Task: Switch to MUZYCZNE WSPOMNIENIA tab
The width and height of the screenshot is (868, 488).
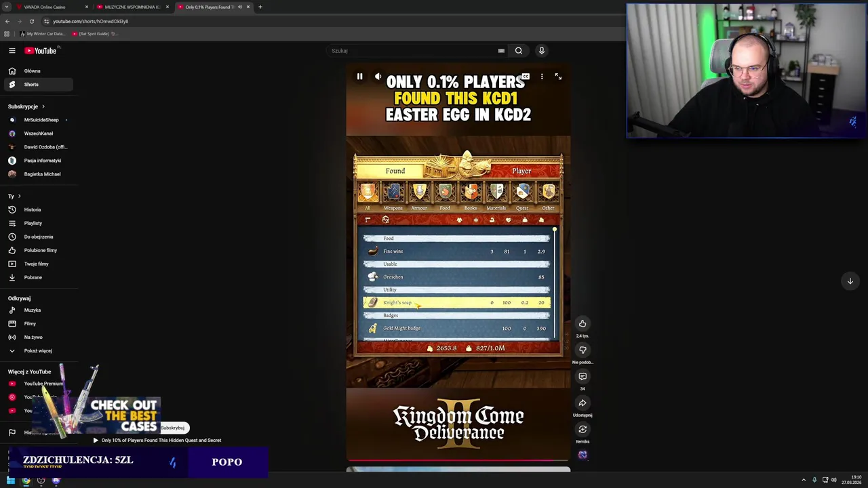Action: (x=132, y=7)
